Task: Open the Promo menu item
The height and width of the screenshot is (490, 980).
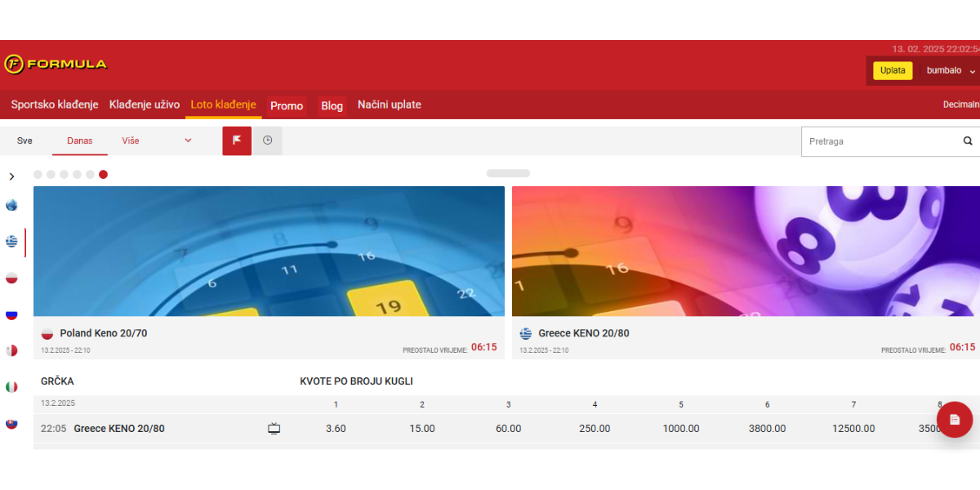Action: coord(287,105)
